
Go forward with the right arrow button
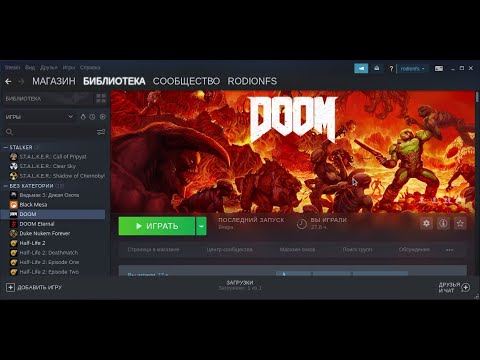coord(21,81)
